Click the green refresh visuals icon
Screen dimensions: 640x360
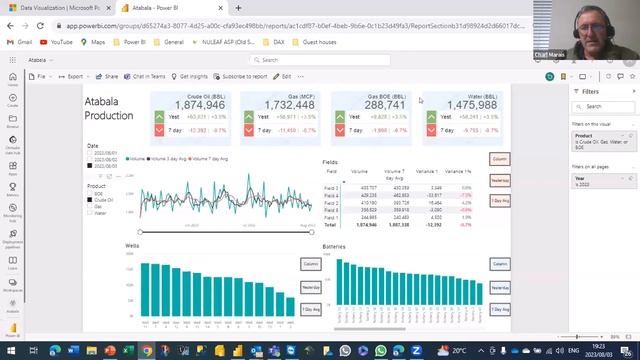(x=549, y=76)
